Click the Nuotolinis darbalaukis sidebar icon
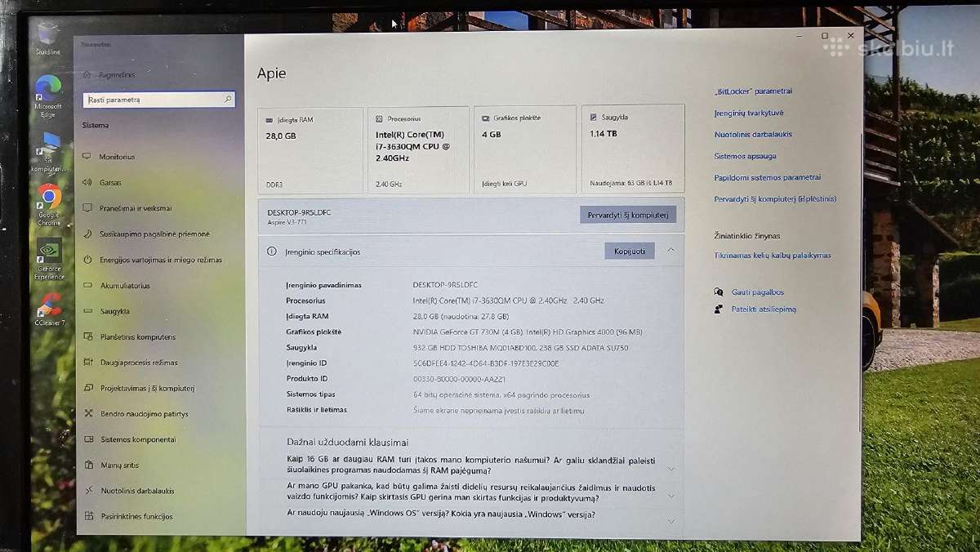The image size is (980, 552). (x=88, y=491)
